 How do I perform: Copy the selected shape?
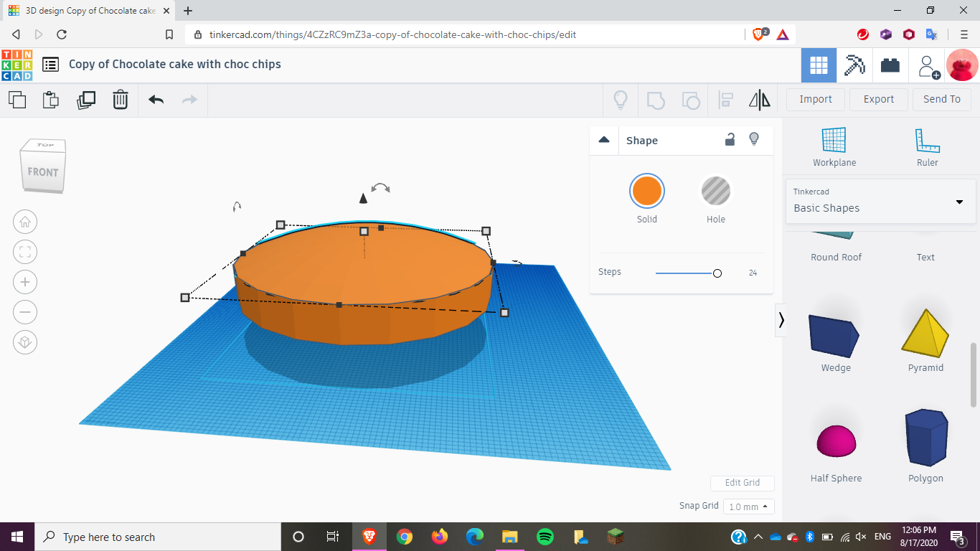pos(17,100)
